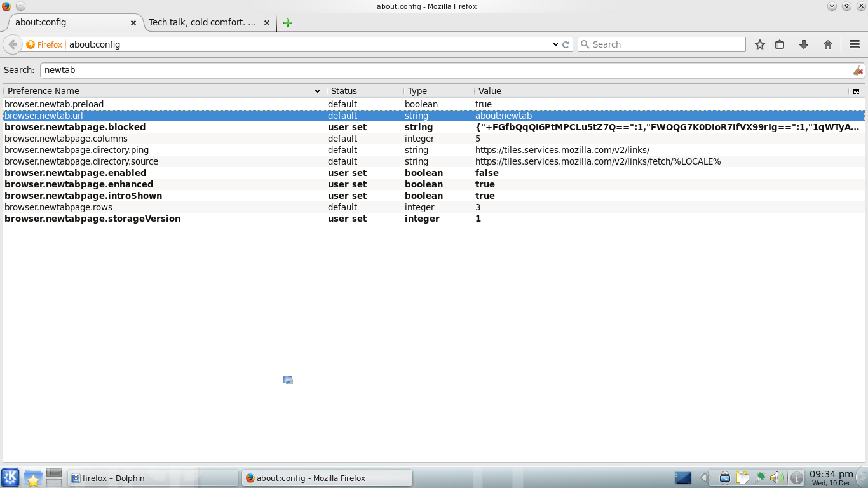The image size is (868, 488).
Task: Click the Firefox logo in title bar
Action: (6, 6)
